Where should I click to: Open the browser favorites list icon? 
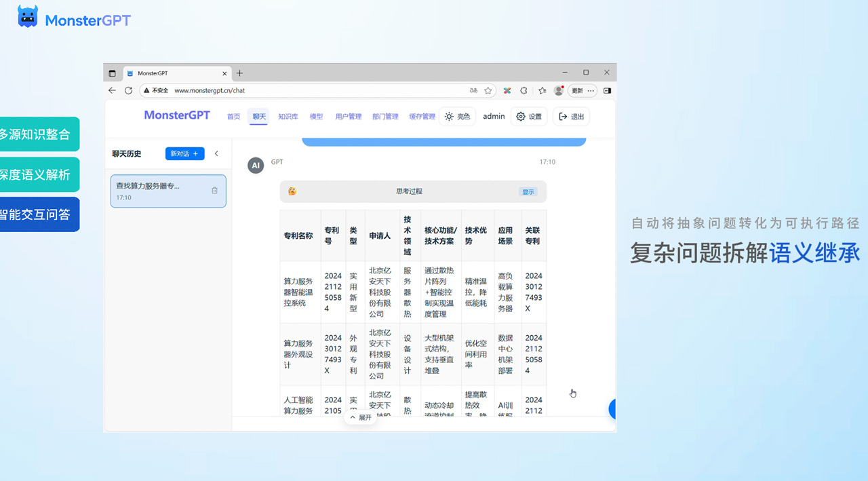click(x=542, y=90)
